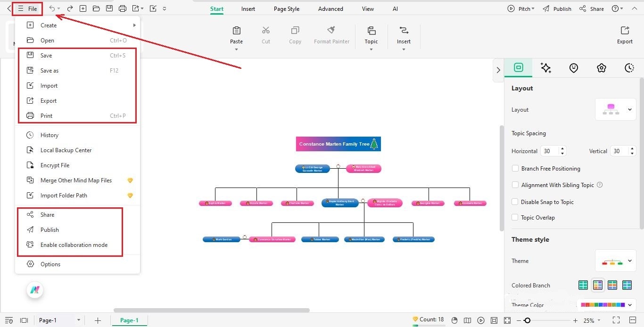The height and width of the screenshot is (327, 644).
Task: Click the Insert relationship icon in ribbon
Action: click(x=404, y=31)
